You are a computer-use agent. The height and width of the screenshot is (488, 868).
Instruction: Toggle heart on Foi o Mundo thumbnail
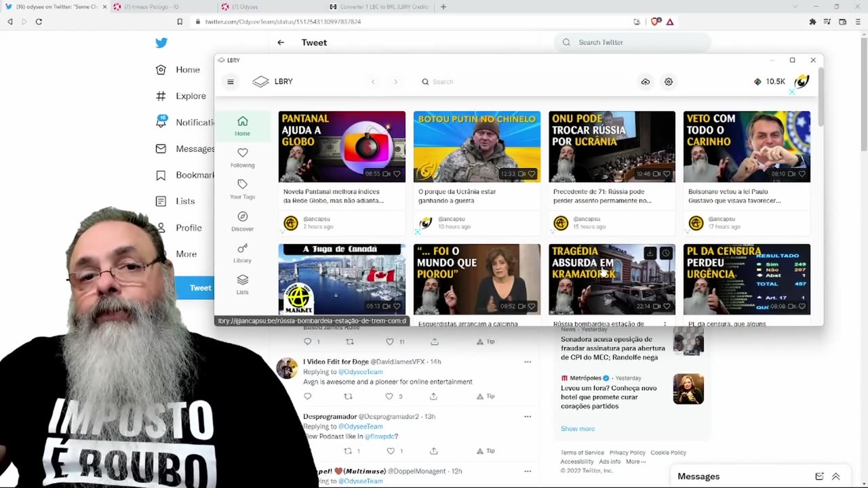(532, 306)
